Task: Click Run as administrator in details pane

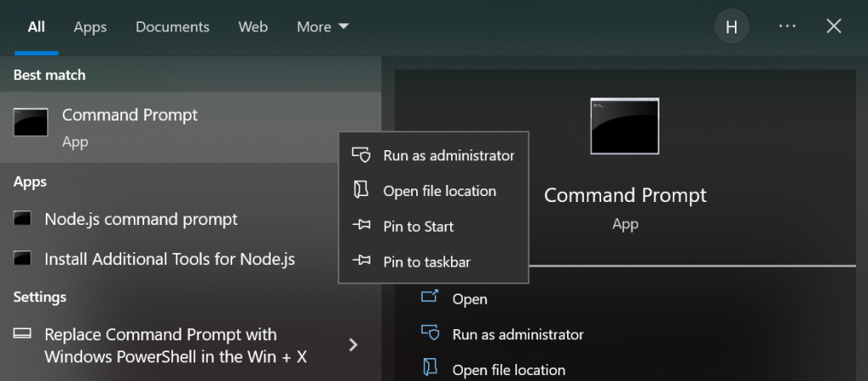Action: [x=518, y=334]
